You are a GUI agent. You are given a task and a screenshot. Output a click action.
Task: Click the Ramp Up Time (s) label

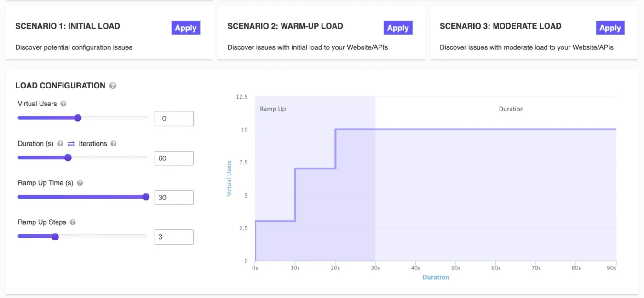coord(46,183)
